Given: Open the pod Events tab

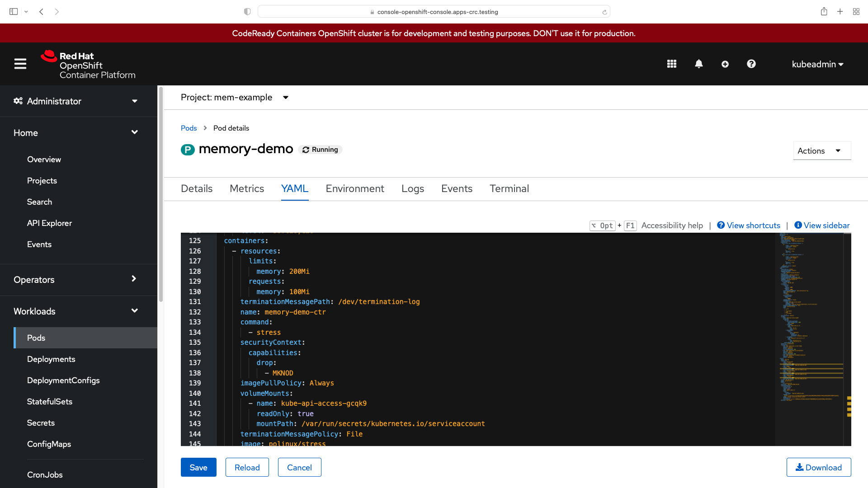Looking at the screenshot, I should pyautogui.click(x=457, y=189).
